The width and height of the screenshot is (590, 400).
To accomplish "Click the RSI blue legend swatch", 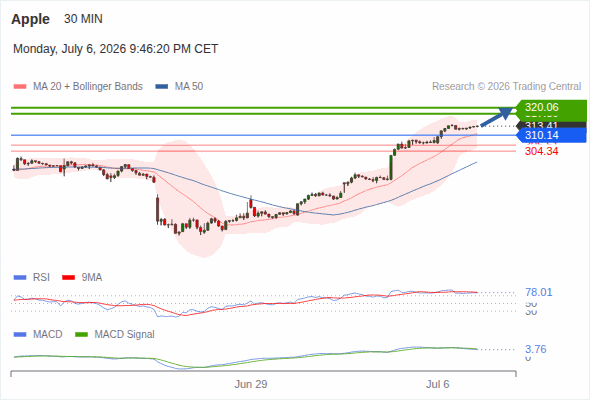I will tap(20, 278).
